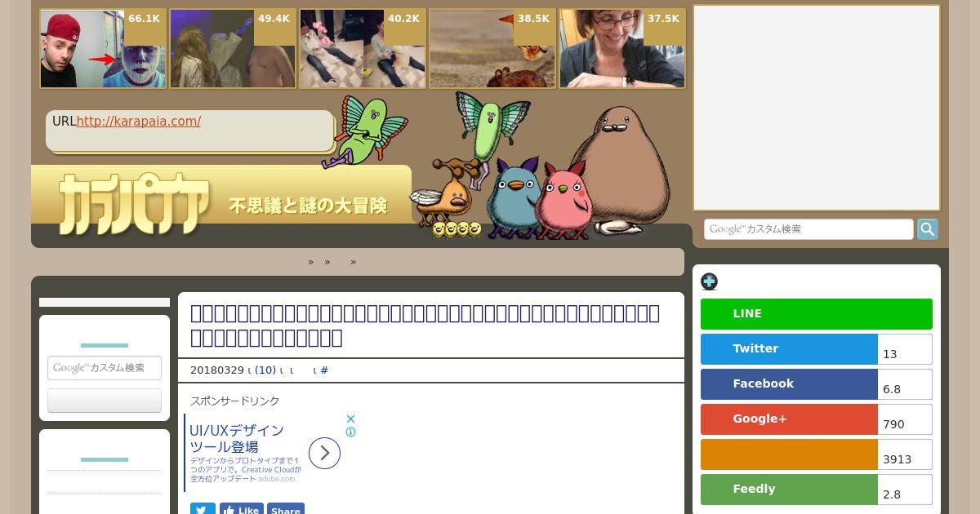Click the スポンサードリンク label
The image size is (980, 514).
pos(235,401)
